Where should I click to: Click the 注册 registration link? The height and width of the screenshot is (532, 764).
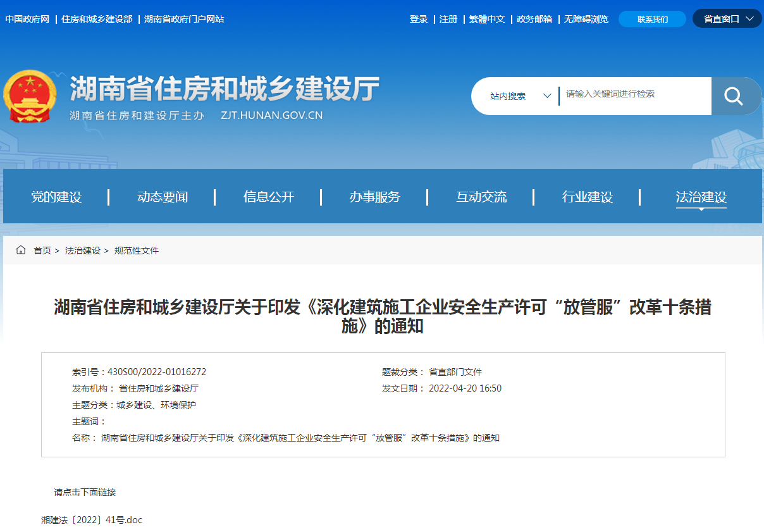(447, 19)
